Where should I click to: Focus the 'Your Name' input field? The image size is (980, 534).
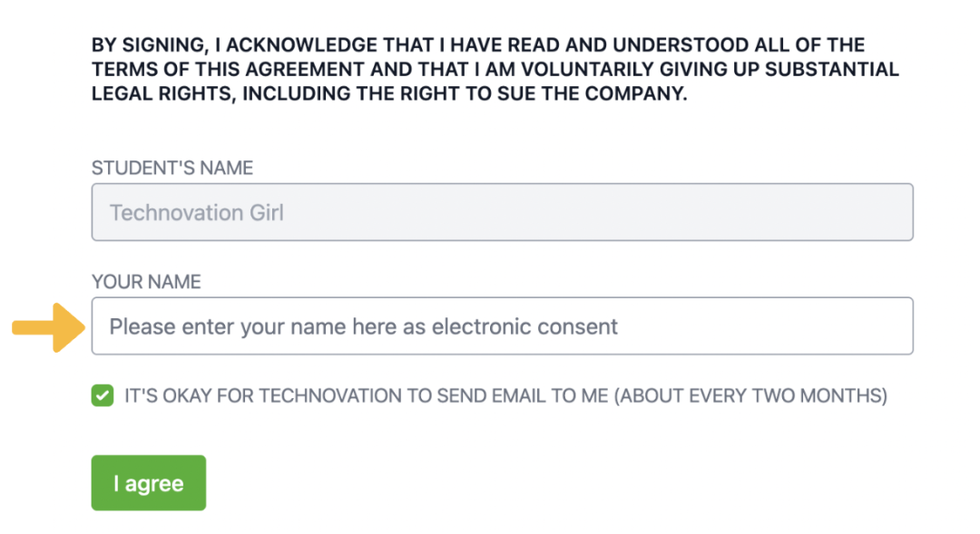502,326
